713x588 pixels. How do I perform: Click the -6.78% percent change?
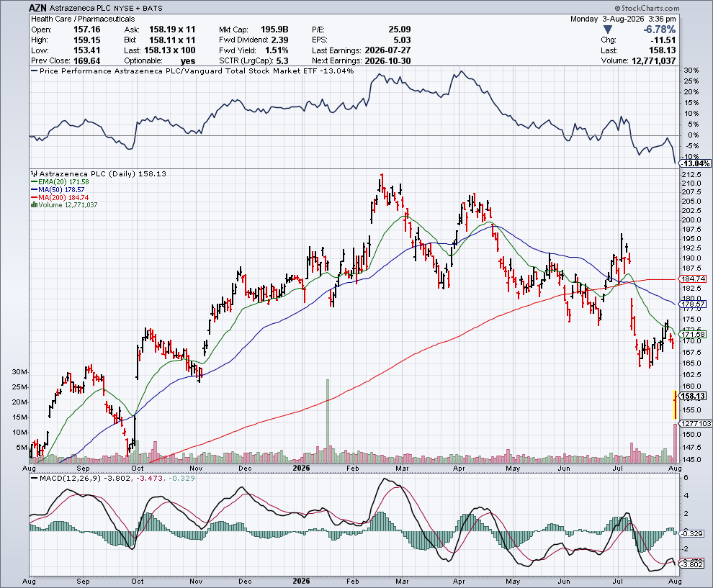coord(659,30)
